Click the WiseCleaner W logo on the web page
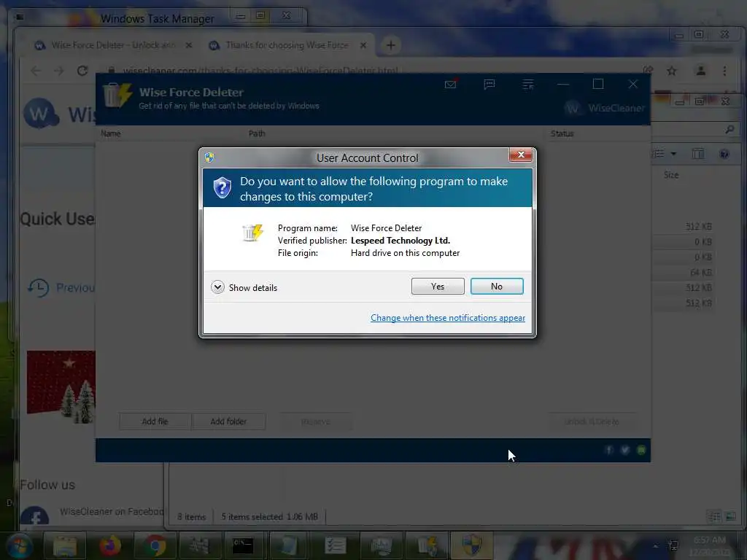The width and height of the screenshot is (747, 560). (x=41, y=113)
